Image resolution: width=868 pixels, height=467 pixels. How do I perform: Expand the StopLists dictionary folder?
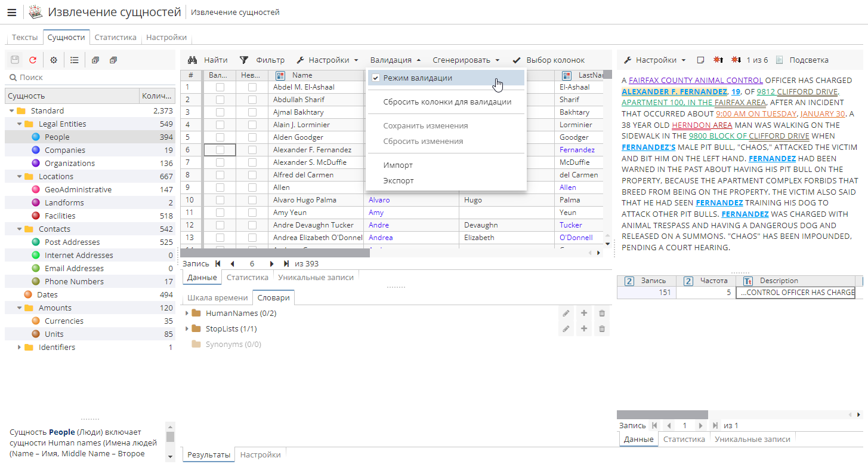(x=187, y=329)
